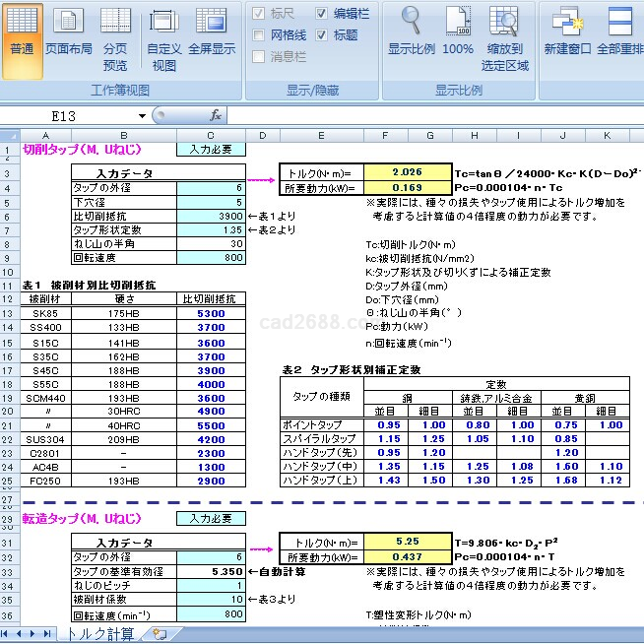Toggle the Gridlines (网格线) checkbox
Image resolution: width=644 pixels, height=644 pixels.
point(260,35)
